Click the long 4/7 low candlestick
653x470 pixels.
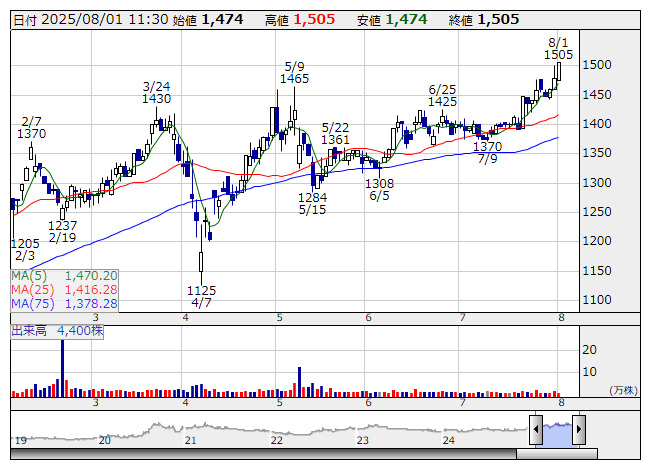202,254
